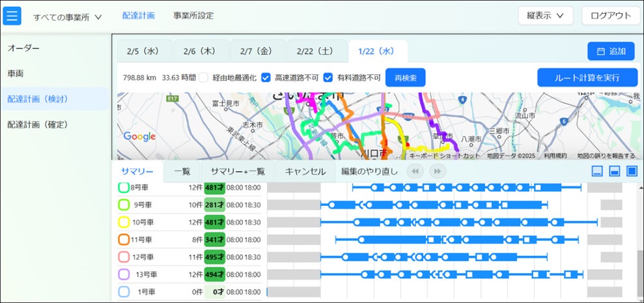The height and width of the screenshot is (303, 644).
Task: Uncheck the 高速道路不可 checkbox
Action: pos(266,78)
